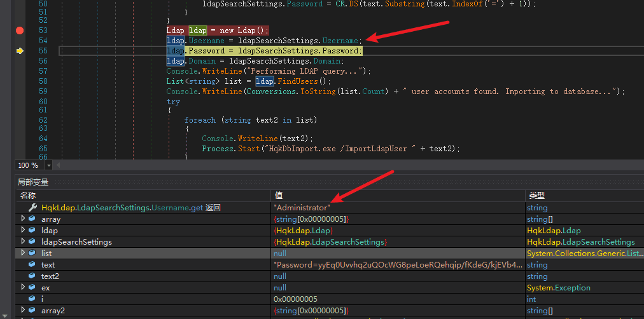Expand the array2 variable node
The image size is (644, 319).
23,311
